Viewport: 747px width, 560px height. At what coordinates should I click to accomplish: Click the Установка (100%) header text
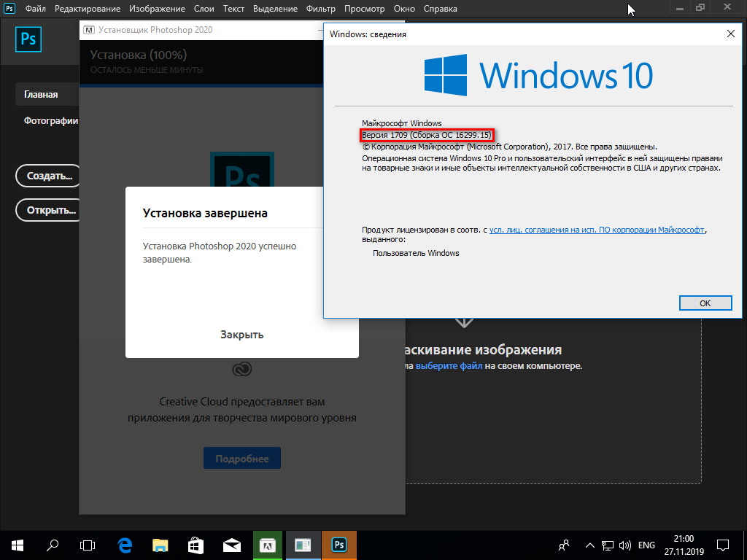138,55
